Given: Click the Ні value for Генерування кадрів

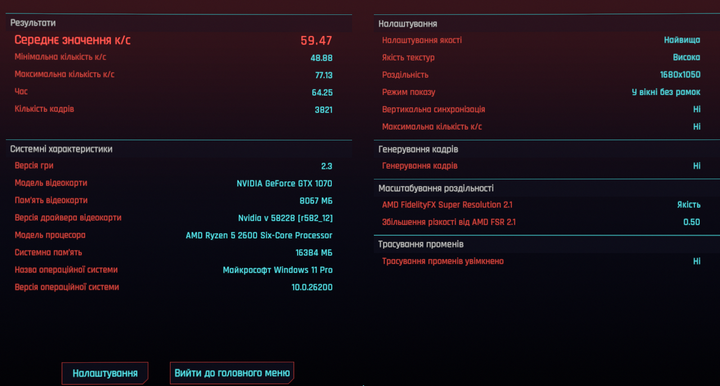Looking at the screenshot, I should pos(697,166).
